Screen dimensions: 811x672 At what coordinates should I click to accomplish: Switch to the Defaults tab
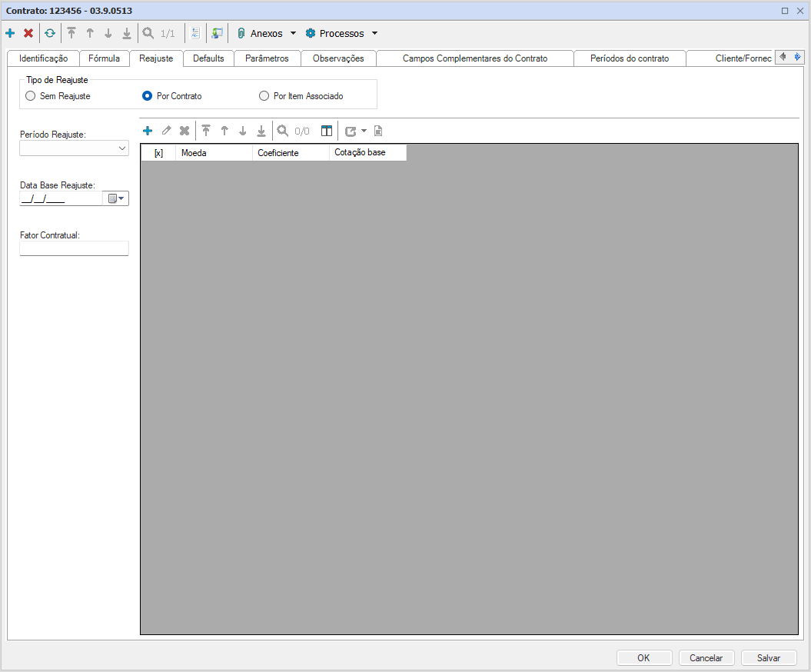[x=208, y=58]
